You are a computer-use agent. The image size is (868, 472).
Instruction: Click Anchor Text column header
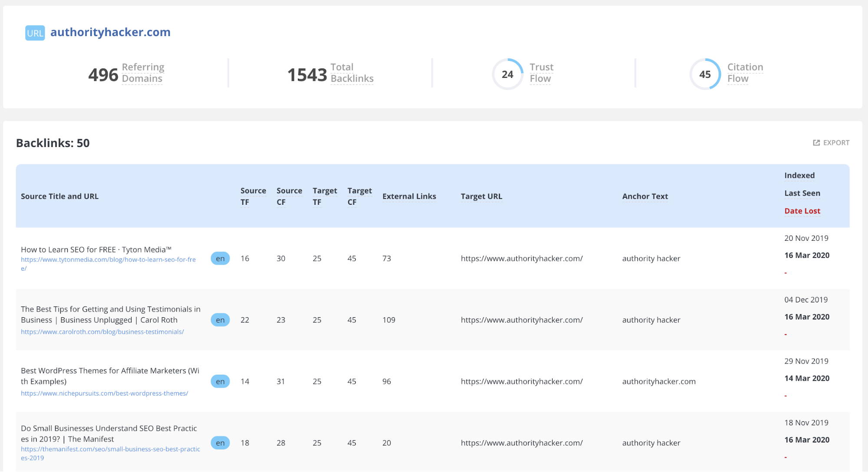pos(645,196)
